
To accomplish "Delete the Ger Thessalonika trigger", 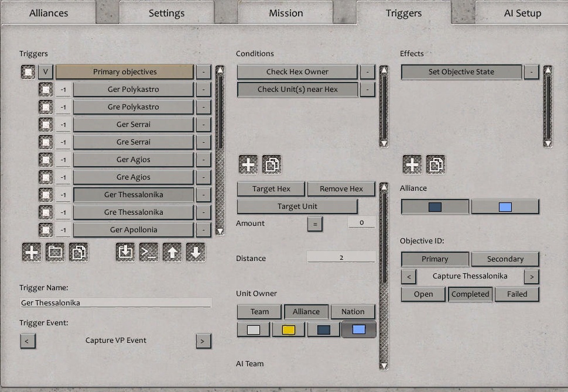I will click(204, 195).
